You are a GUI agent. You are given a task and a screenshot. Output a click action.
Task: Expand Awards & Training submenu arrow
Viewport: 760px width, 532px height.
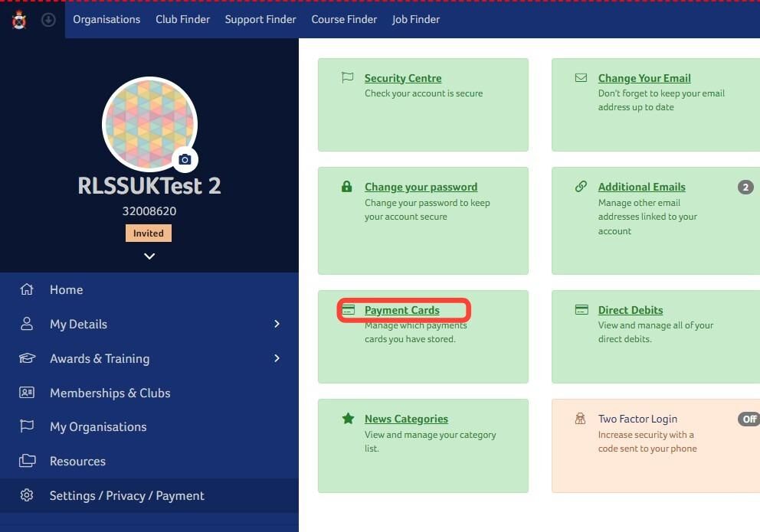pos(277,358)
